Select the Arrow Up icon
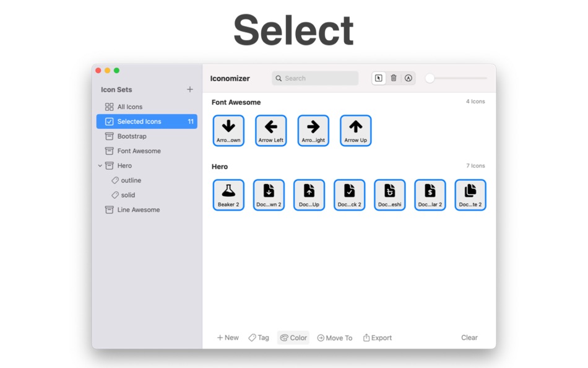Screen dimensions: 588x368 point(355,130)
